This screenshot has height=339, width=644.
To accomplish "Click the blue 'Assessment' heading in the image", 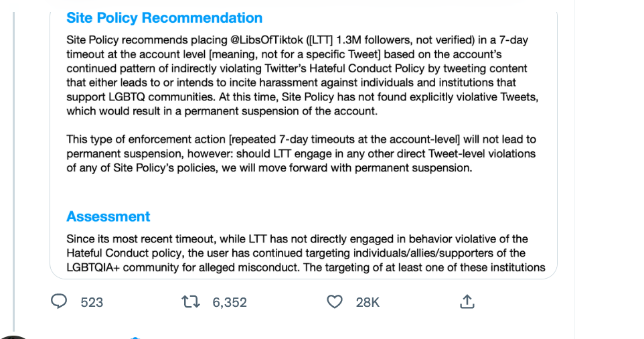I will [x=108, y=216].
